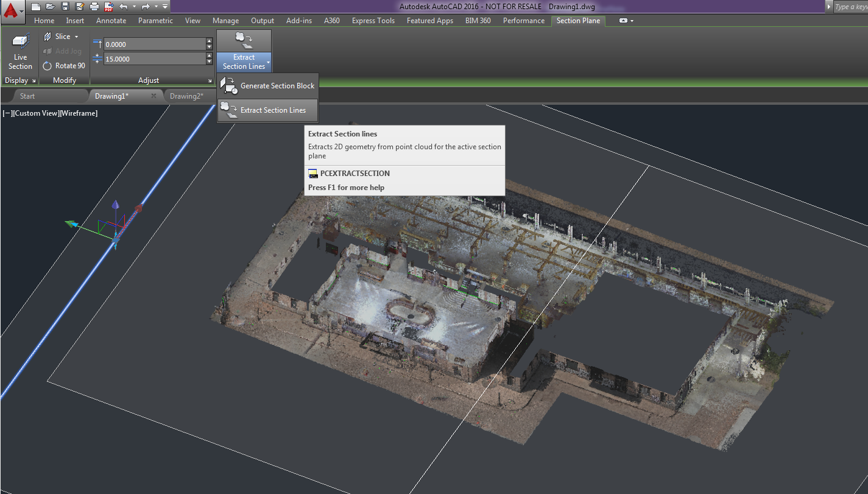Open the Add-ins ribbon tab
868x494 pixels.
pos(299,21)
